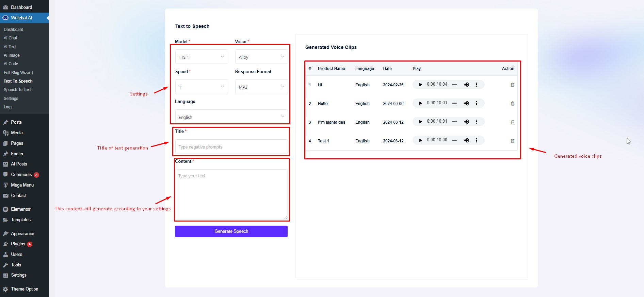Click the Generate Speech button
Viewport: 644px width, 297px height.
click(231, 231)
